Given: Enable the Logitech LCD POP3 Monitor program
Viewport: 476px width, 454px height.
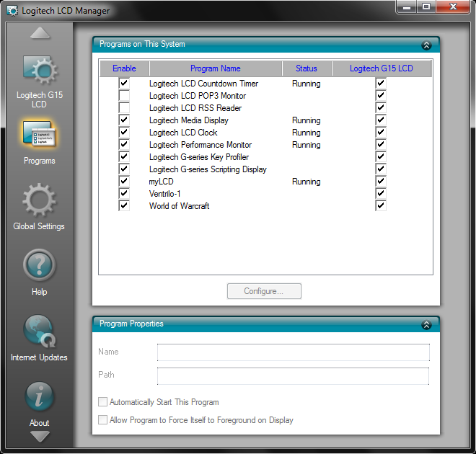Looking at the screenshot, I should 124,96.
